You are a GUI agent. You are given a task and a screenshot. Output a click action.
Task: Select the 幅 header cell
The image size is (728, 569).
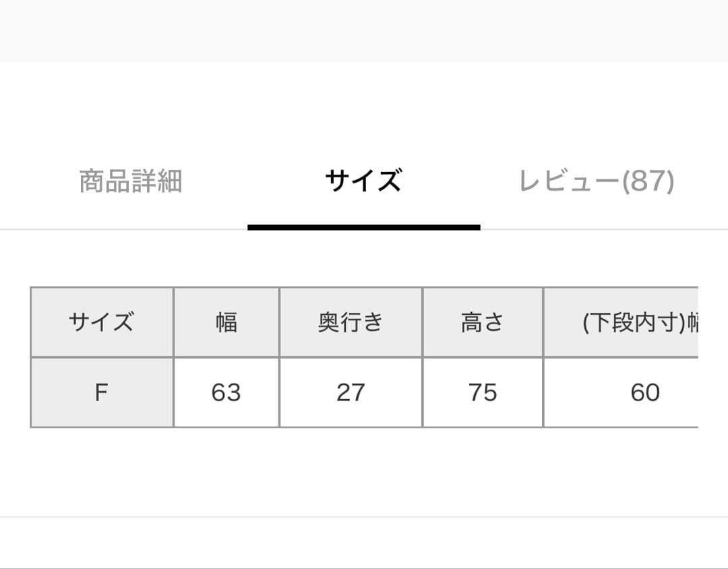(x=226, y=322)
